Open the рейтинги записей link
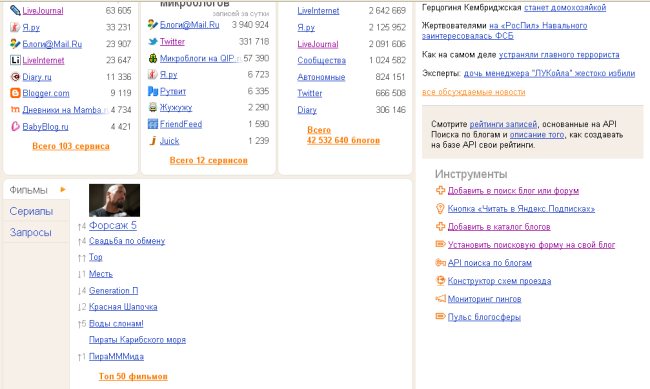This screenshot has height=389, width=650. 503,124
